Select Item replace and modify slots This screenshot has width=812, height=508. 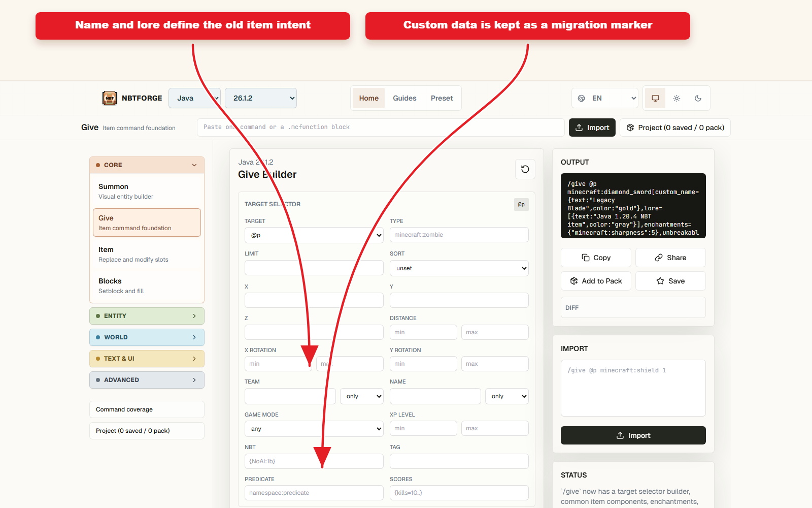click(x=147, y=254)
